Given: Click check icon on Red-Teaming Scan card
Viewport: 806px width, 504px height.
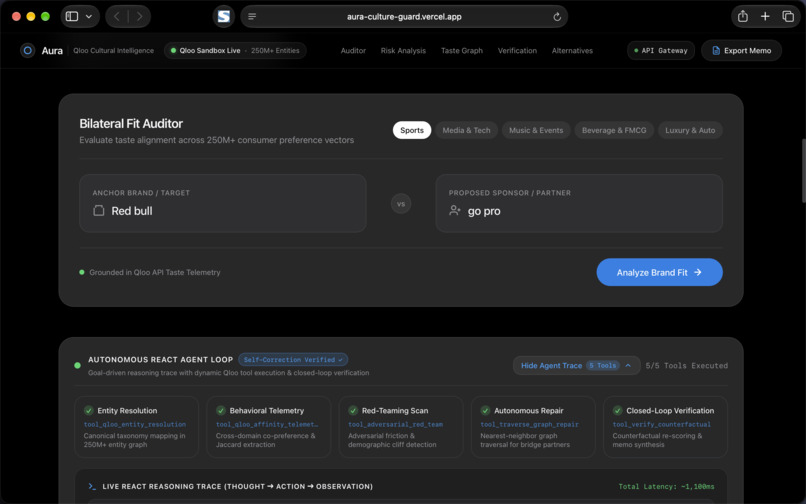Looking at the screenshot, I should click(x=353, y=410).
